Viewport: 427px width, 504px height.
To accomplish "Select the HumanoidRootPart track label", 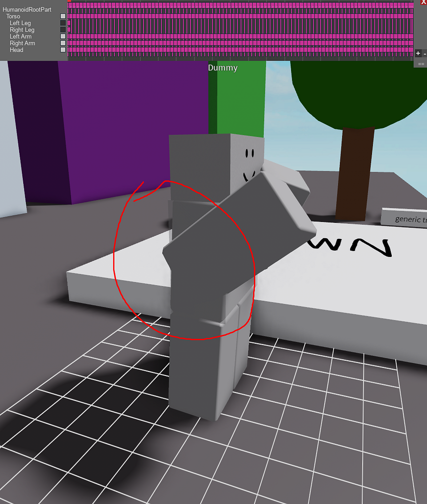I will coord(28,9).
